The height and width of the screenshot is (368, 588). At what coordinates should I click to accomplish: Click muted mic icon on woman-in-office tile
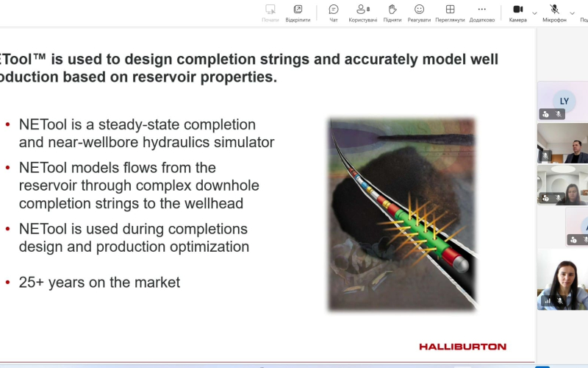tap(559, 198)
